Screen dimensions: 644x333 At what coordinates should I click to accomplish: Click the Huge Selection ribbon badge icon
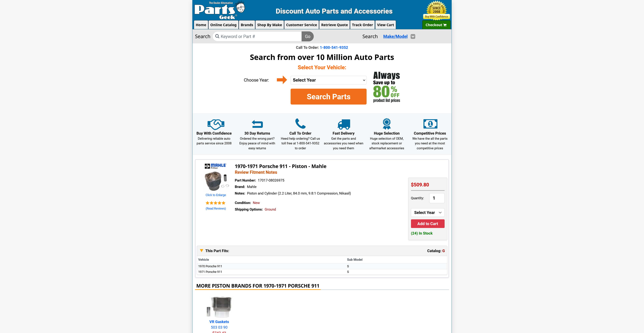coord(387,124)
